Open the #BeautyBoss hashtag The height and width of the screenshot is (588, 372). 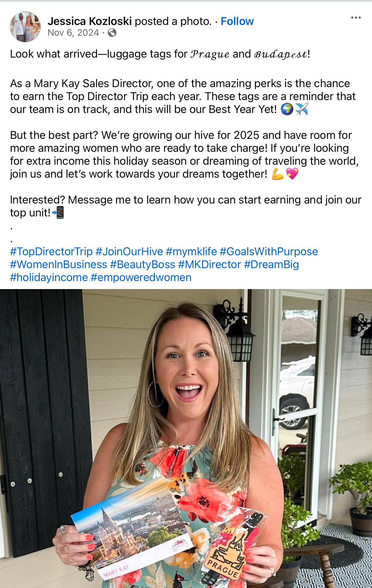click(143, 264)
